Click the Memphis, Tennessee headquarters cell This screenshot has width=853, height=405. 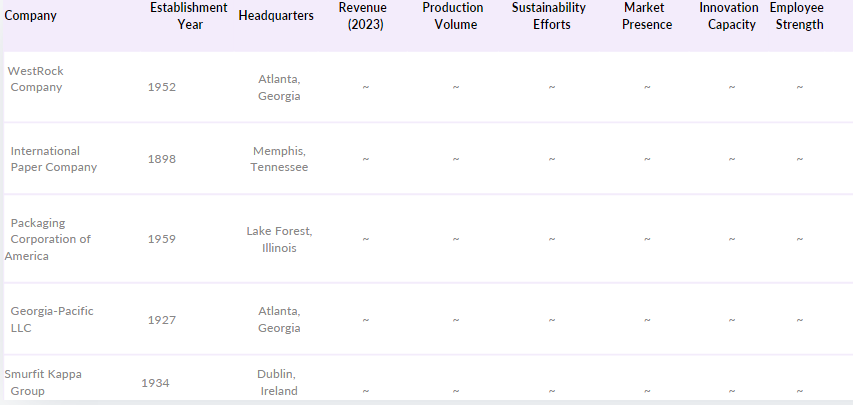[x=279, y=159]
